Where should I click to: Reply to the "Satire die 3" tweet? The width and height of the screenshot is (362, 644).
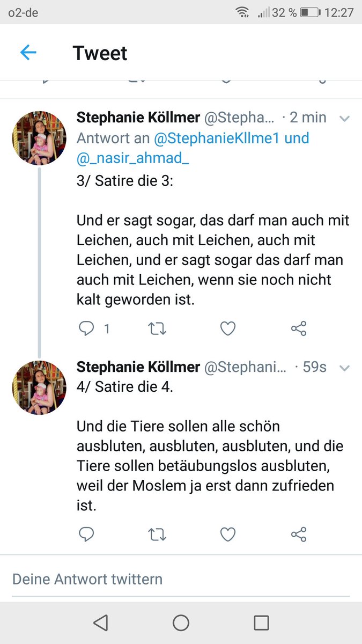[86, 328]
